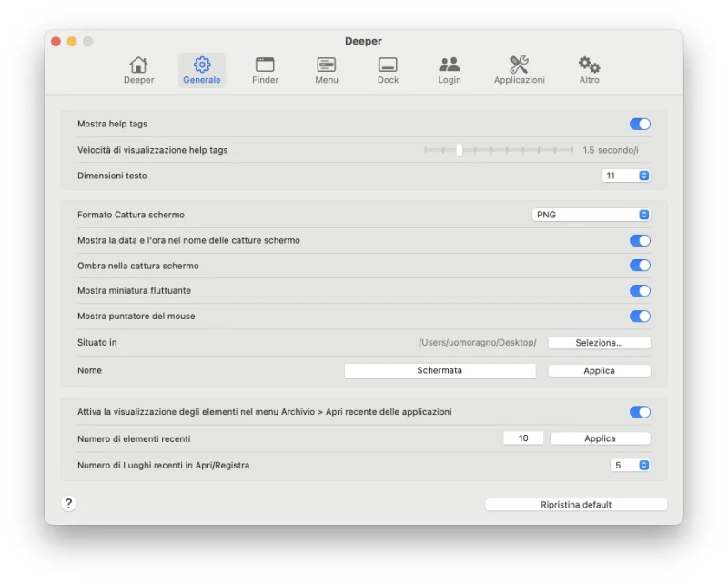The image size is (728, 584).
Task: Click the help tags speed slider
Action: 460,150
